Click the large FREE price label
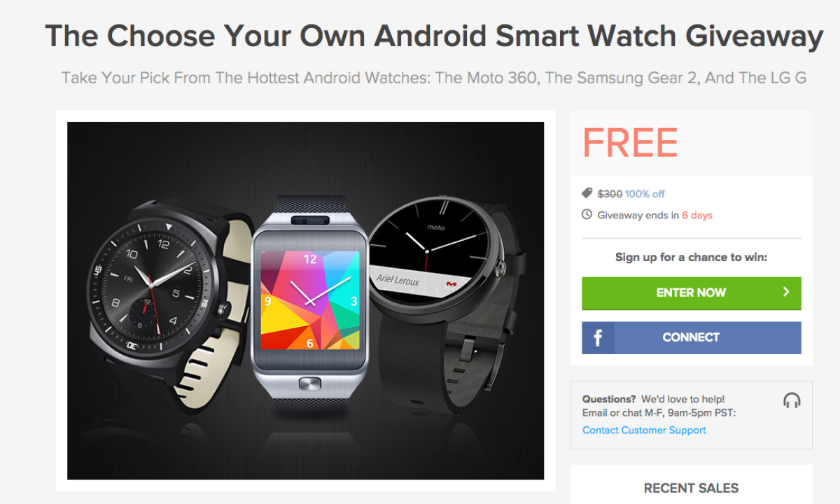 coord(630,143)
